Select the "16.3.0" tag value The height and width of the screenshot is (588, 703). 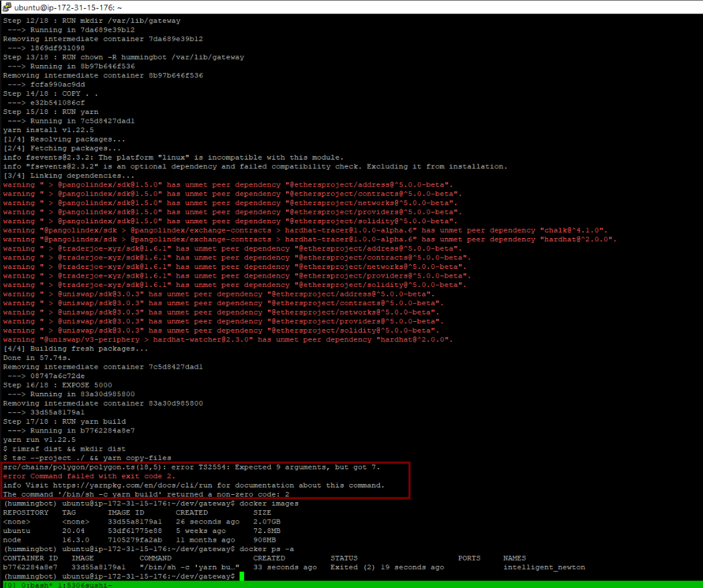click(x=76, y=540)
